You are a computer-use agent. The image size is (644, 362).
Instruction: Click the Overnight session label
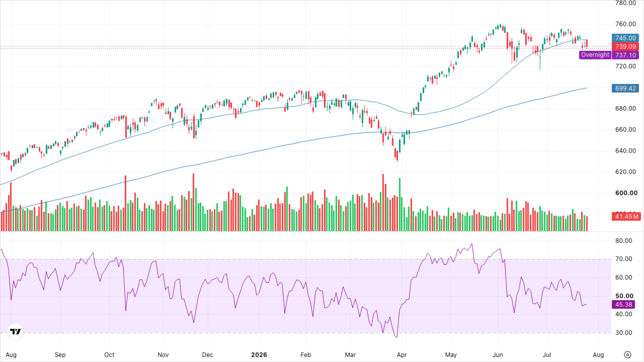tap(595, 55)
